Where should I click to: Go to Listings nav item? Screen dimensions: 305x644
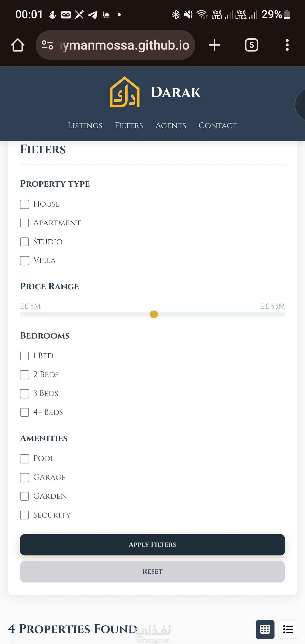(x=85, y=125)
